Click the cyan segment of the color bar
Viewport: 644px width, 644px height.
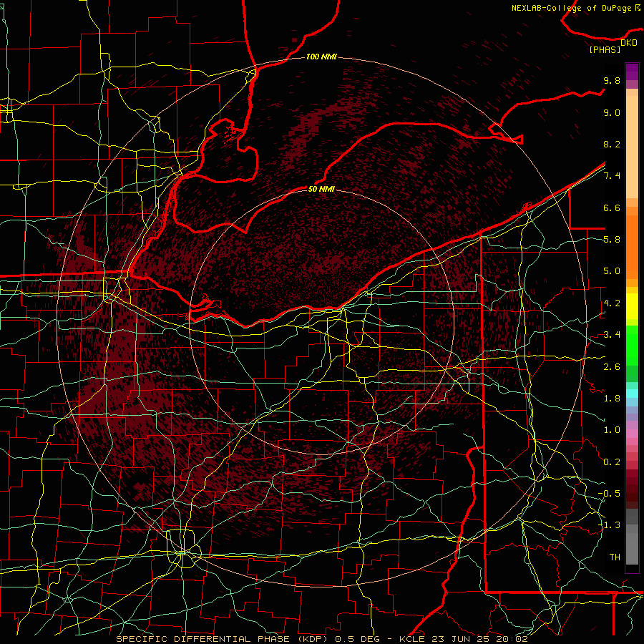tap(632, 394)
